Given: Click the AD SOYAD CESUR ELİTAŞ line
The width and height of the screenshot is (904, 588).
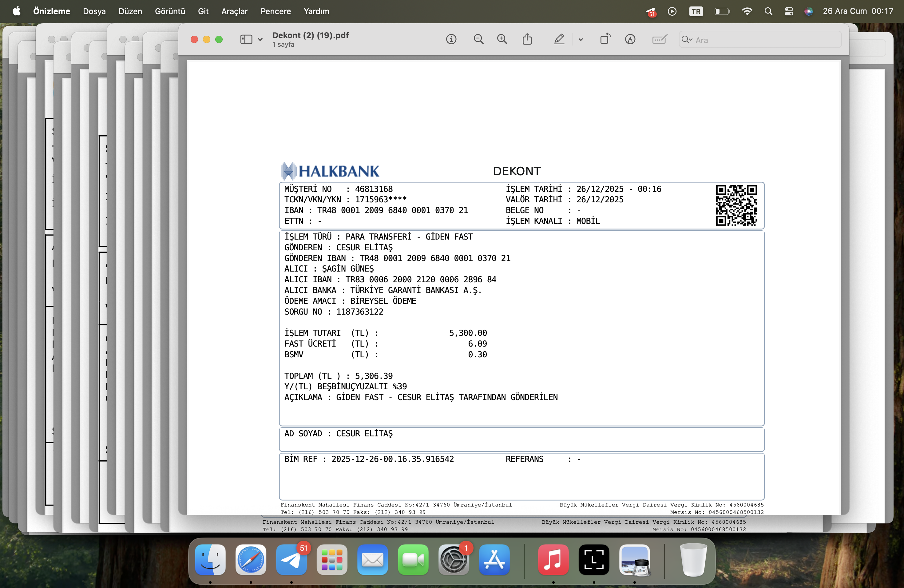Looking at the screenshot, I should pos(339,434).
